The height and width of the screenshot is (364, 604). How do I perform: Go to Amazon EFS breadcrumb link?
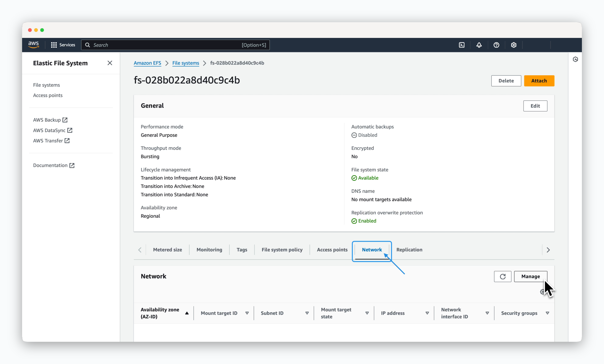(147, 63)
